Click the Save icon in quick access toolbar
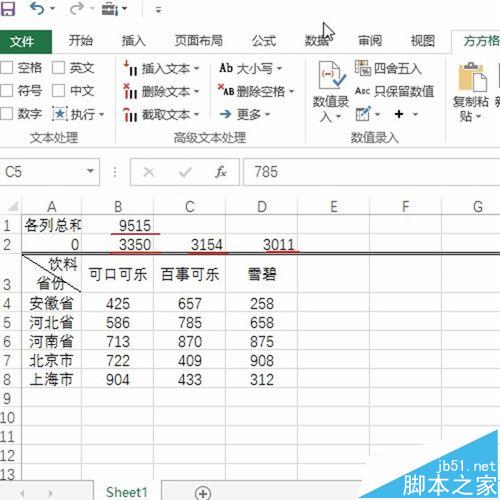Viewport: 500px width, 500px height. pos(7,8)
